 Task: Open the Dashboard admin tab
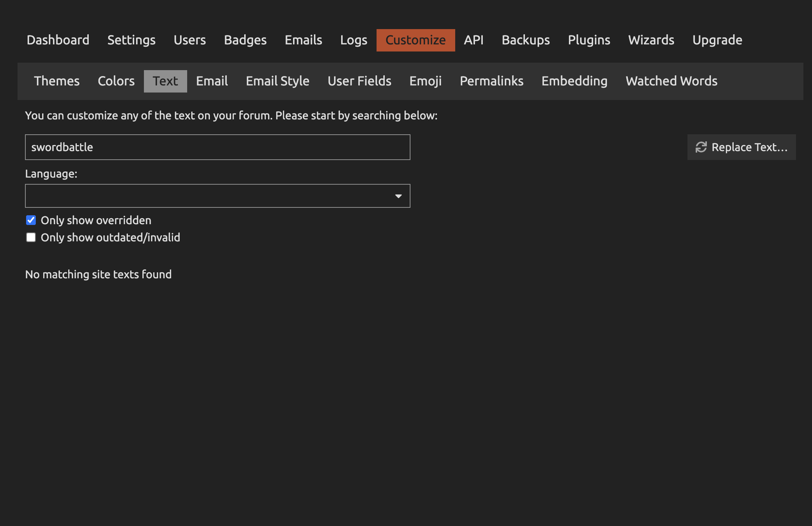58,40
